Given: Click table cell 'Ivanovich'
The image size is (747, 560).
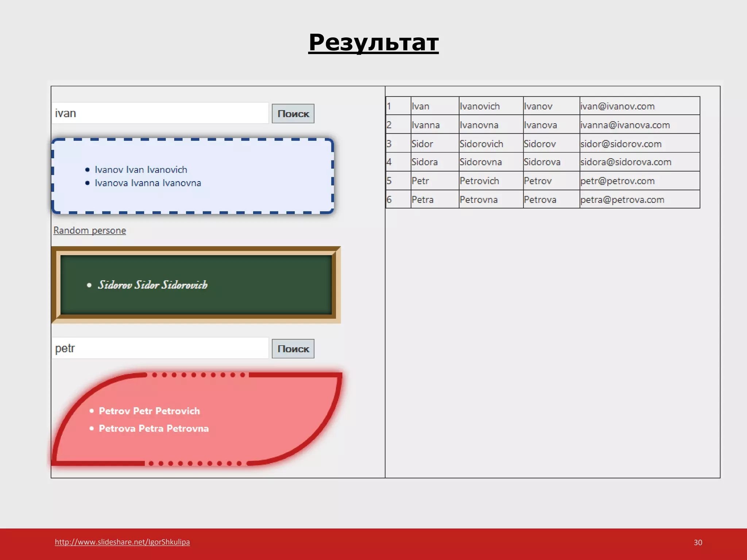Looking at the screenshot, I should (491, 106).
